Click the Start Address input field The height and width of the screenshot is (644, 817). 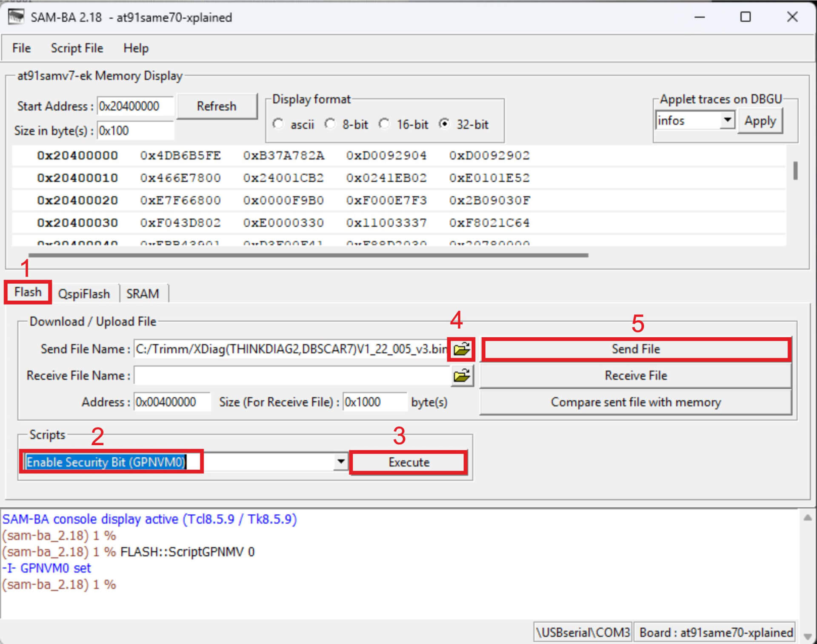click(x=135, y=106)
